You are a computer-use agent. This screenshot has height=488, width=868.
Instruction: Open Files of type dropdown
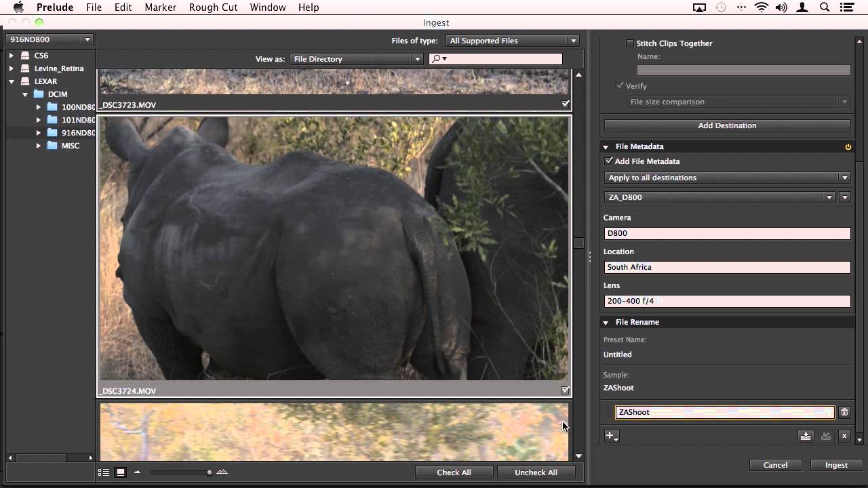(512, 41)
